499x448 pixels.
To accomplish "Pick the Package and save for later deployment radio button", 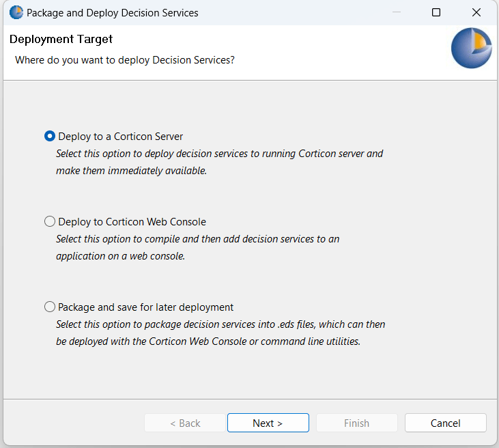I will pos(50,307).
